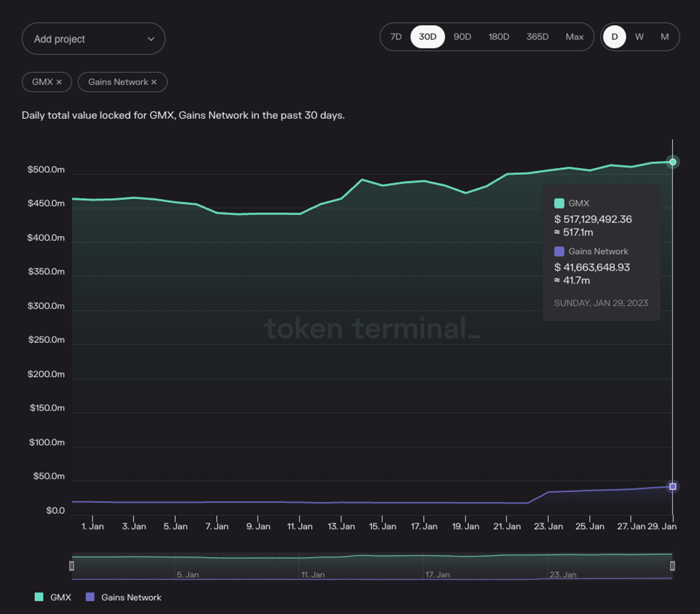
Task: Click the '$50.0m' y-axis label
Action: tap(49, 476)
